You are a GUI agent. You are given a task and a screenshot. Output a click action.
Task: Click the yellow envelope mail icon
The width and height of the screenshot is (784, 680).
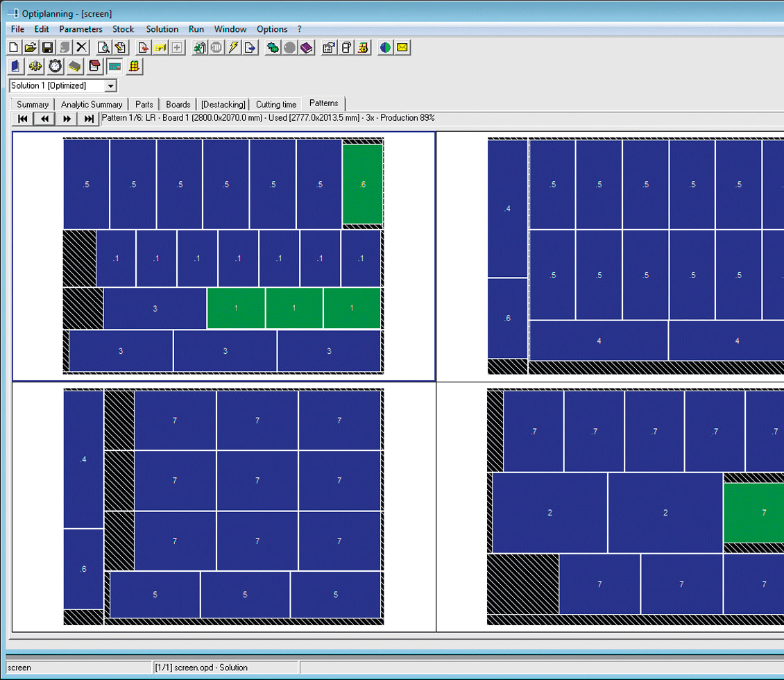pyautogui.click(x=402, y=47)
